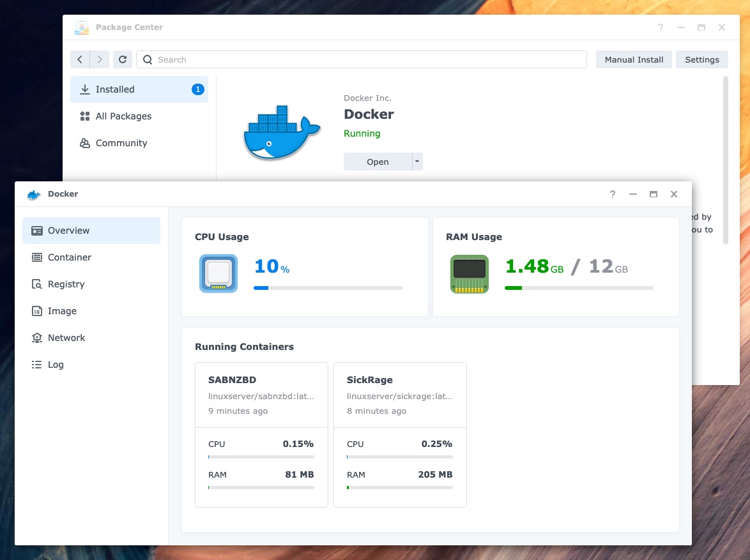
Task: Click the Package Center scrollbar
Action: click(726, 160)
